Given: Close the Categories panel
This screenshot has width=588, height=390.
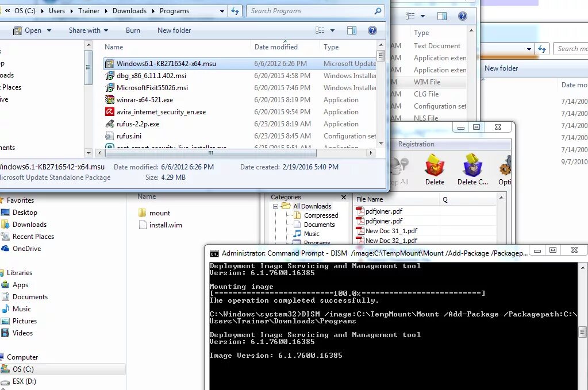Looking at the screenshot, I should tap(344, 197).
